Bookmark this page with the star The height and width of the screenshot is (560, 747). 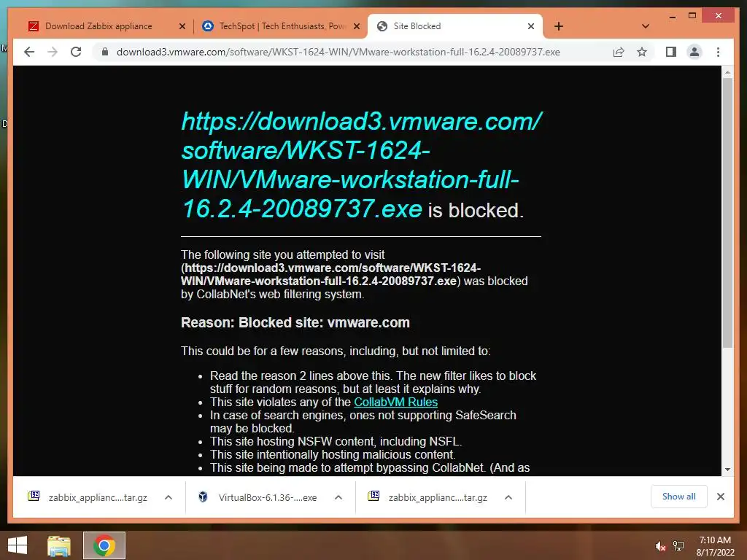click(642, 52)
